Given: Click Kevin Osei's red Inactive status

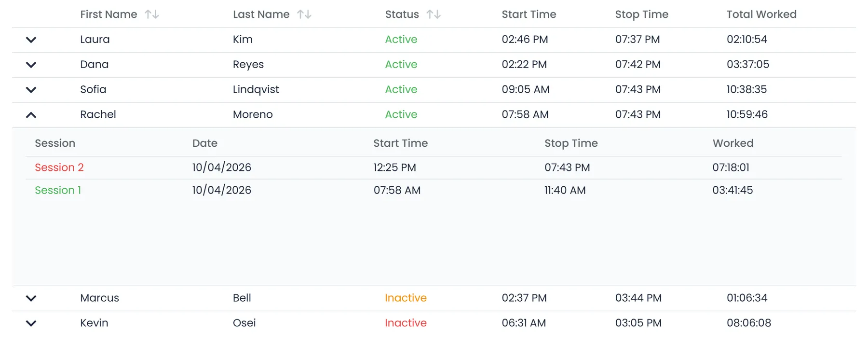Looking at the screenshot, I should [x=406, y=323].
